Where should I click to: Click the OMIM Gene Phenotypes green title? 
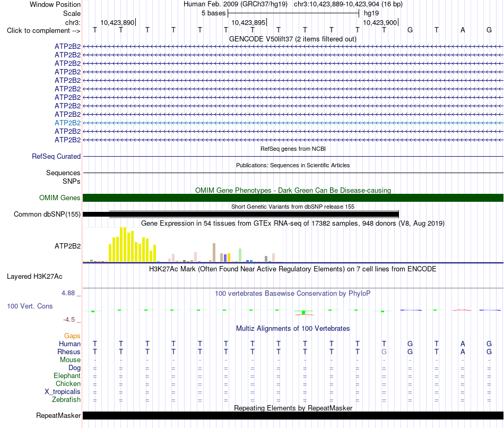tap(293, 190)
